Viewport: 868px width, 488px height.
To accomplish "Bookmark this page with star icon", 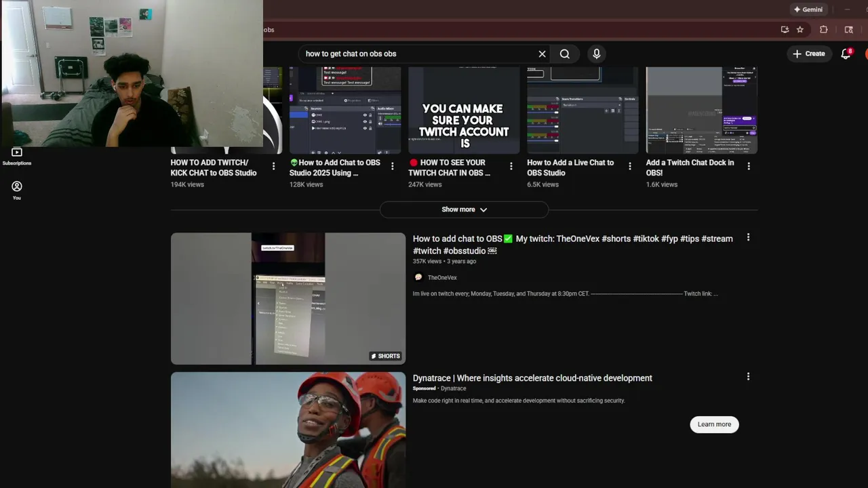I will pos(800,30).
